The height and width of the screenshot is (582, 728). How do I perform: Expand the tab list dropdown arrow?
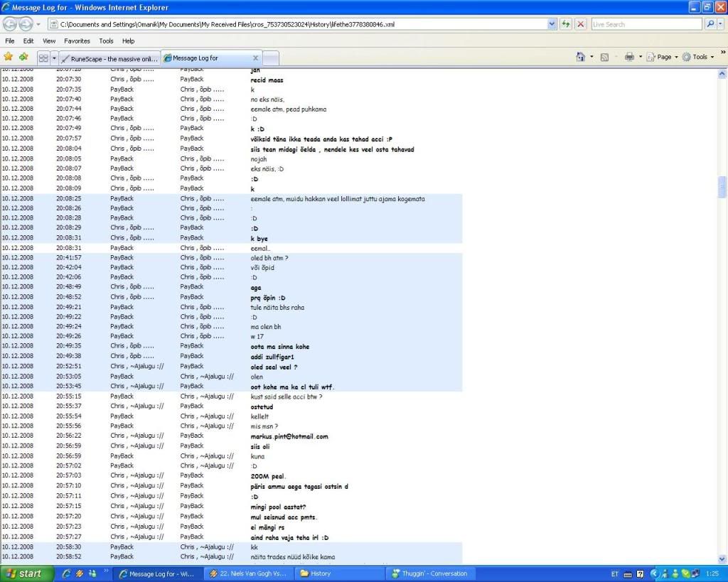tap(54, 58)
